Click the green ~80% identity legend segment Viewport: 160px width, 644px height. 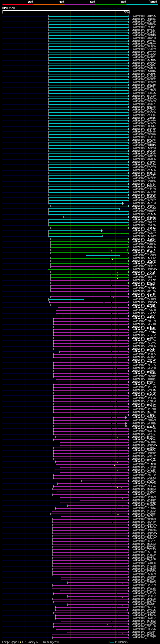tap(111, 4)
